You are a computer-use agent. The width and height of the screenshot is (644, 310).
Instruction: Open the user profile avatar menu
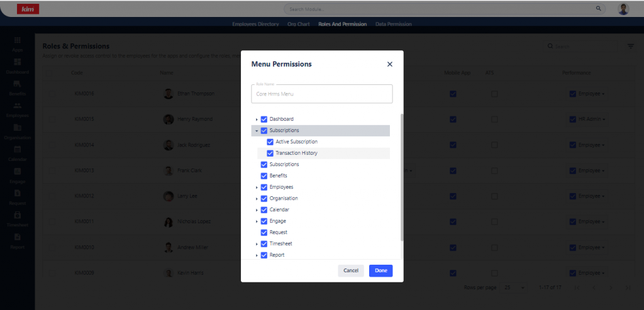point(623,9)
